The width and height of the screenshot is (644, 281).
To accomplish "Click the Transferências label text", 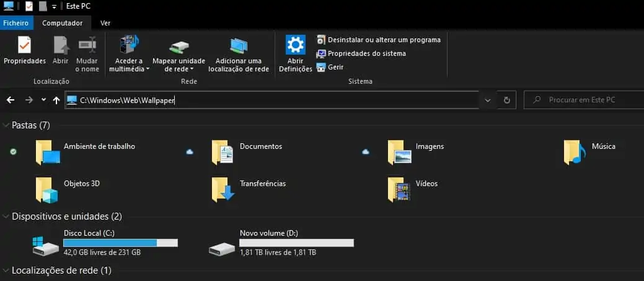I will (263, 184).
